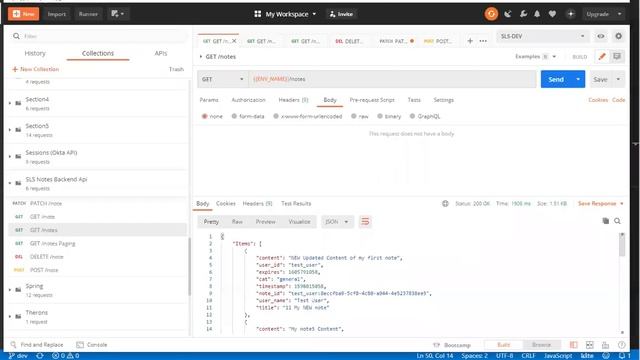Screen dimensions: 640x360
Task: Switch to the APIs tab
Action: [x=160, y=53]
